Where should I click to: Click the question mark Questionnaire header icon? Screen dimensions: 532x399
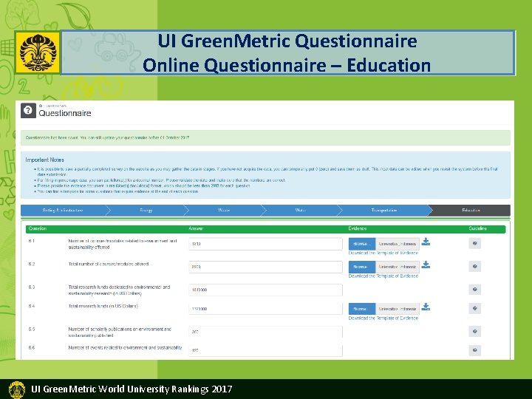[x=28, y=111]
